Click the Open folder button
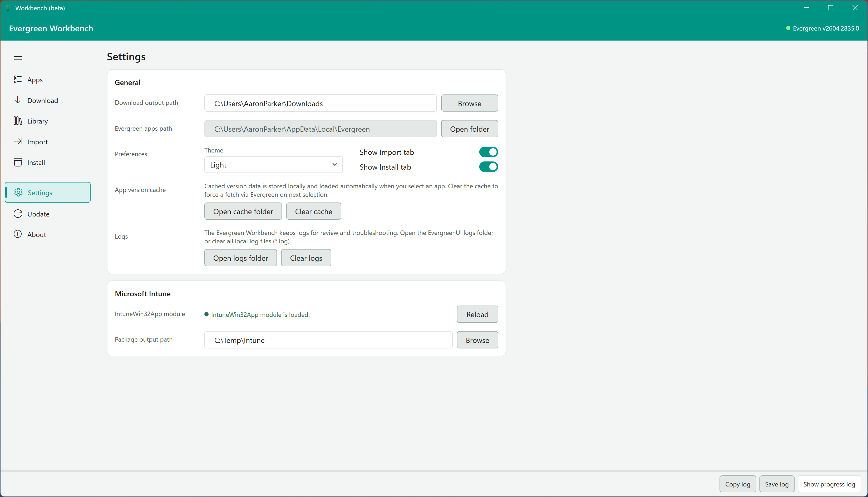 (470, 129)
